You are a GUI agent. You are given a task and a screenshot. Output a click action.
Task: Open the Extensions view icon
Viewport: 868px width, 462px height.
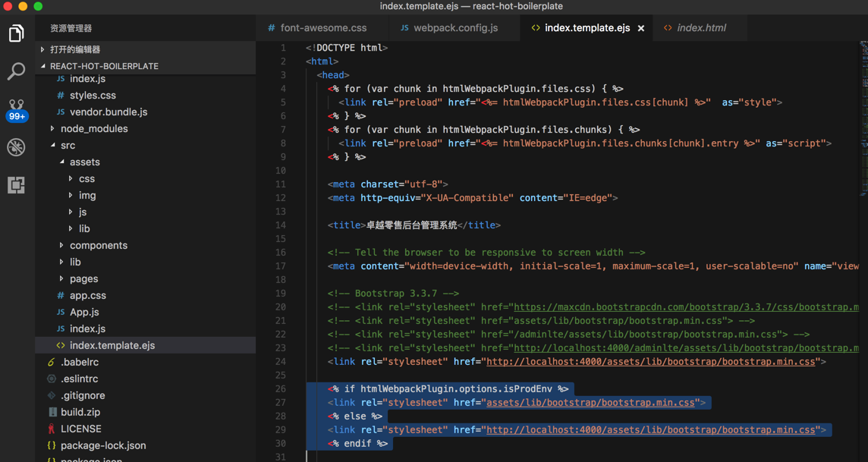[x=16, y=185]
